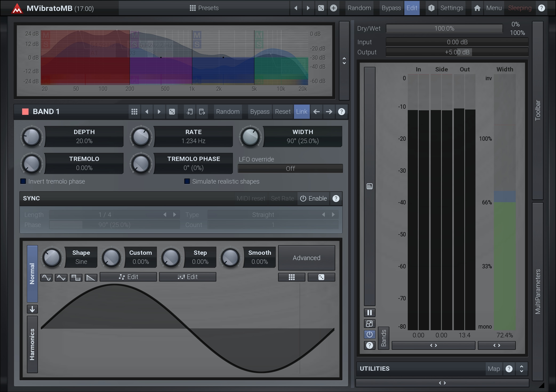Select the sawtooth shape preset icon
Screen dimensions: 556x392
pyautogui.click(x=91, y=278)
